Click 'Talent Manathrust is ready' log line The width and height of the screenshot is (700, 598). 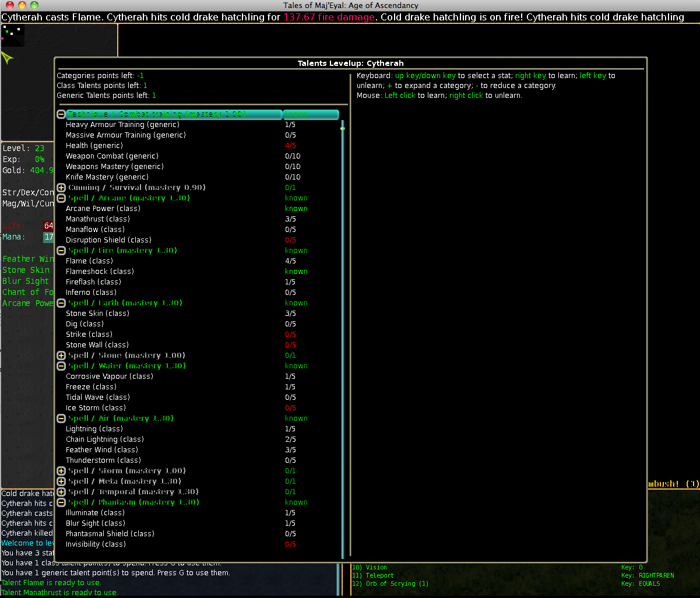pyautogui.click(x=60, y=593)
